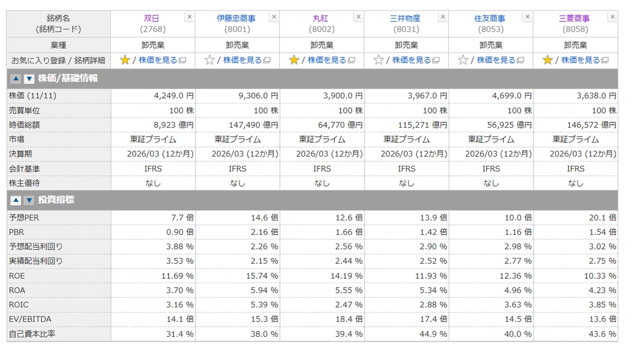The width and height of the screenshot is (644, 362).
Task: Click the 会計基準 row label
Action: coord(24,168)
